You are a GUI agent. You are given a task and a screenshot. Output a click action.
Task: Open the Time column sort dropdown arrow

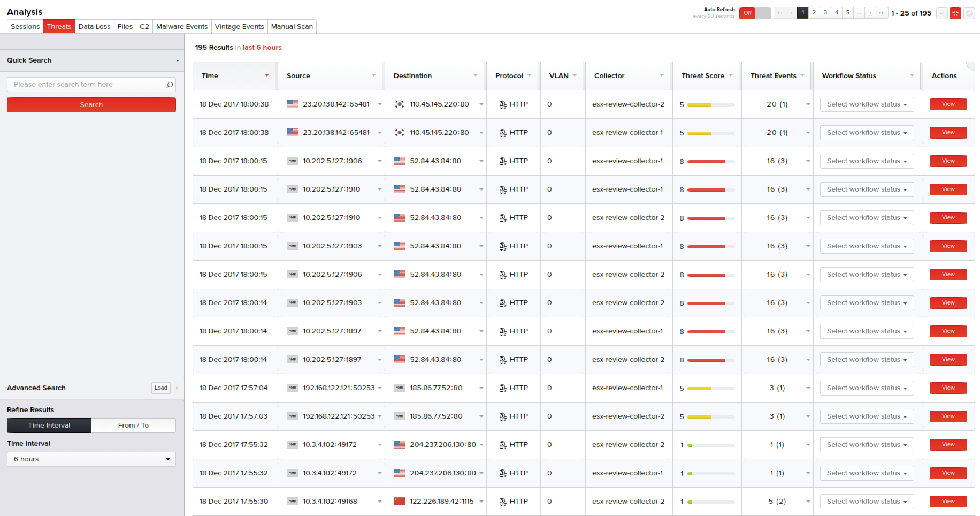click(x=266, y=76)
